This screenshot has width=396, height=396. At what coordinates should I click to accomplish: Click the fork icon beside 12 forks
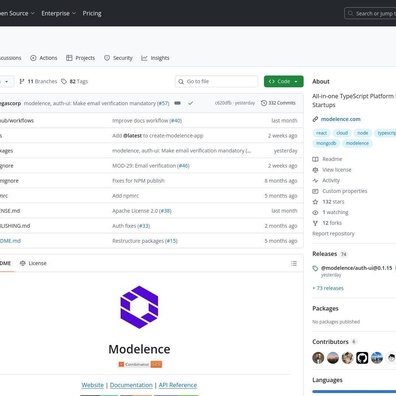coord(315,223)
